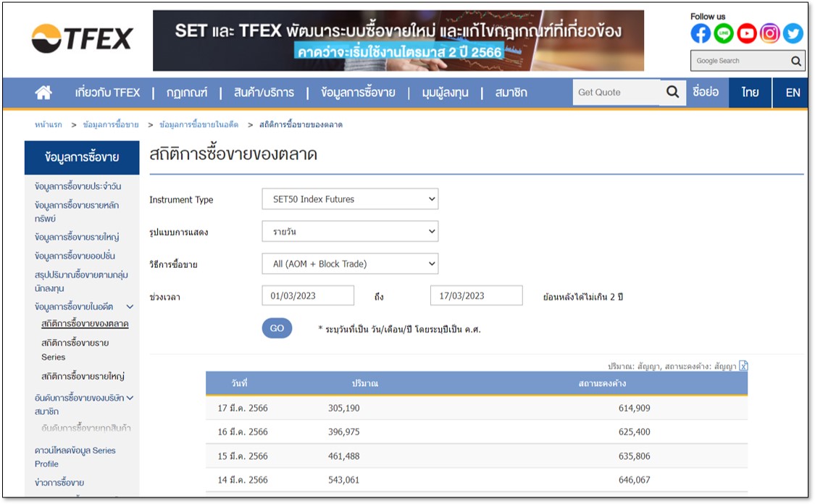Image resolution: width=815 pixels, height=504 pixels.
Task: Open ข้อมูลการซื้อขายรายใหญ่ in sidebar
Action: click(77, 237)
